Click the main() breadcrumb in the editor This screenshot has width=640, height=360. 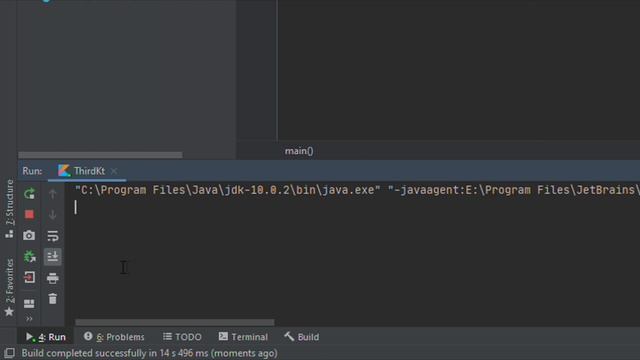(x=299, y=151)
